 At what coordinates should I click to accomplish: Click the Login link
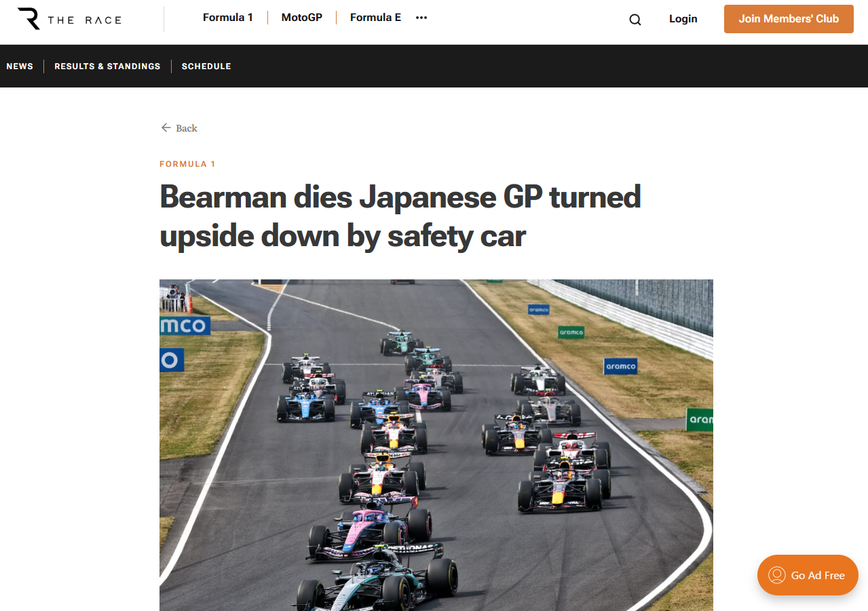point(683,19)
